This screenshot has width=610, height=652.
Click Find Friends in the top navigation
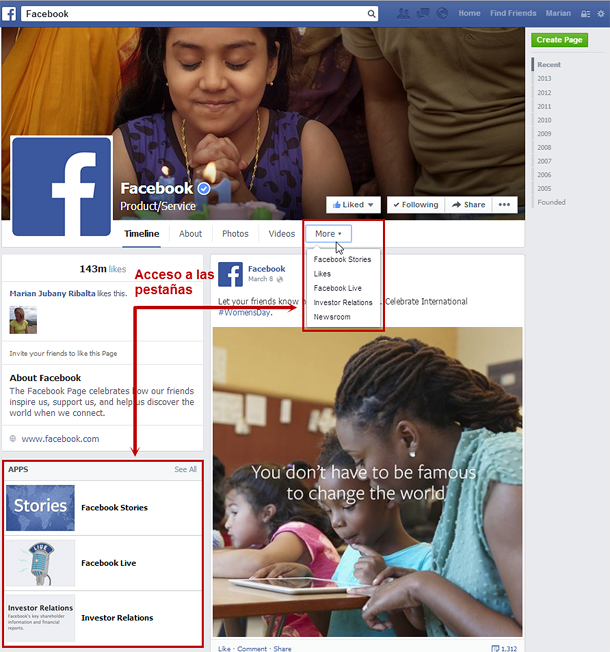pyautogui.click(x=513, y=13)
